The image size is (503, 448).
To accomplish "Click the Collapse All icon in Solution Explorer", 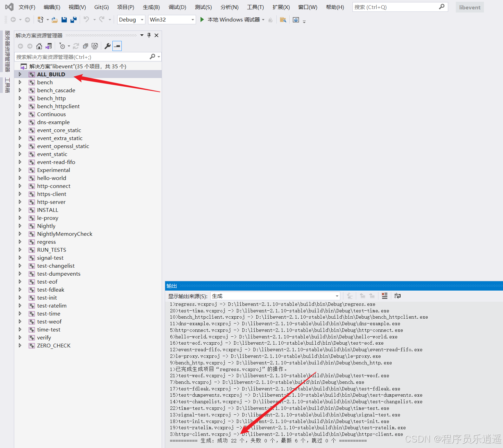I will 85,46.
